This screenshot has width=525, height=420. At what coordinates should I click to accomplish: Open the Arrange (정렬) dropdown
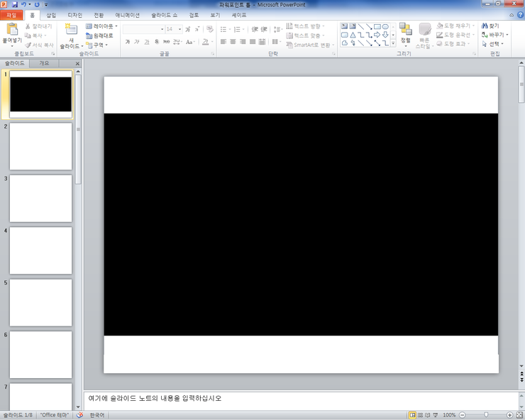(406, 34)
